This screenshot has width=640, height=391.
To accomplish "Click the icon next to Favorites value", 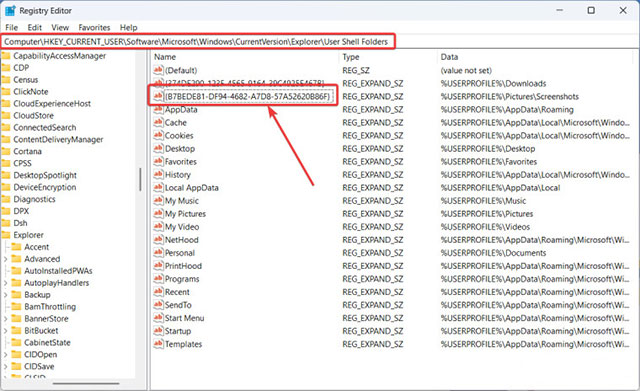I will point(158,162).
